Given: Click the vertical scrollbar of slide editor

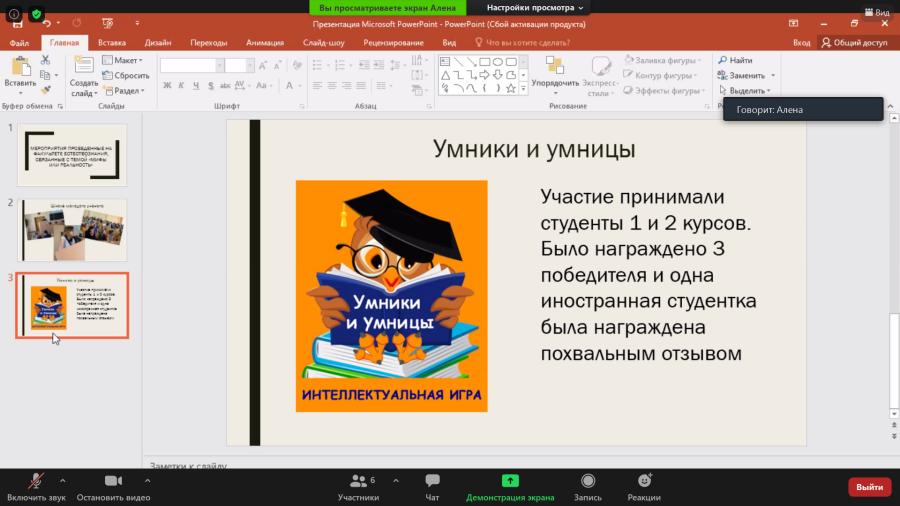Looking at the screenshot, I should (x=894, y=266).
